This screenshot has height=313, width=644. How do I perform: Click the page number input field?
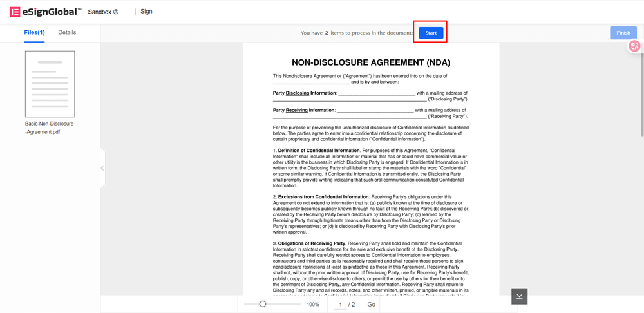click(x=341, y=304)
